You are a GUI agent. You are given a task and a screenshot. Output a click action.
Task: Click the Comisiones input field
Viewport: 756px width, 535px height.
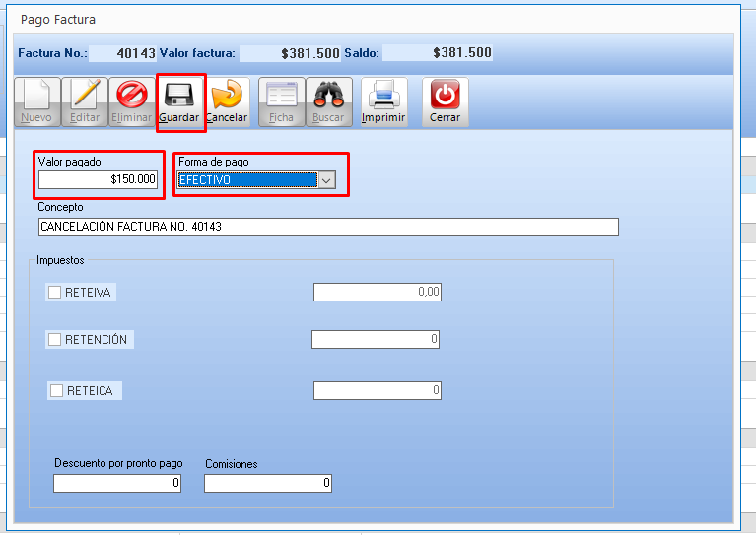[x=267, y=483]
